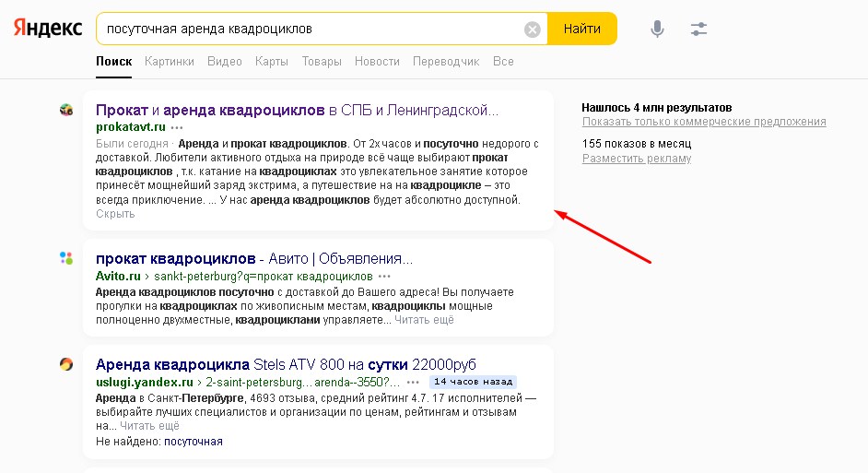Open the sankt-peterburg?q=прокат квадроциклов path link
This screenshot has width=868, height=473.
pos(264,276)
